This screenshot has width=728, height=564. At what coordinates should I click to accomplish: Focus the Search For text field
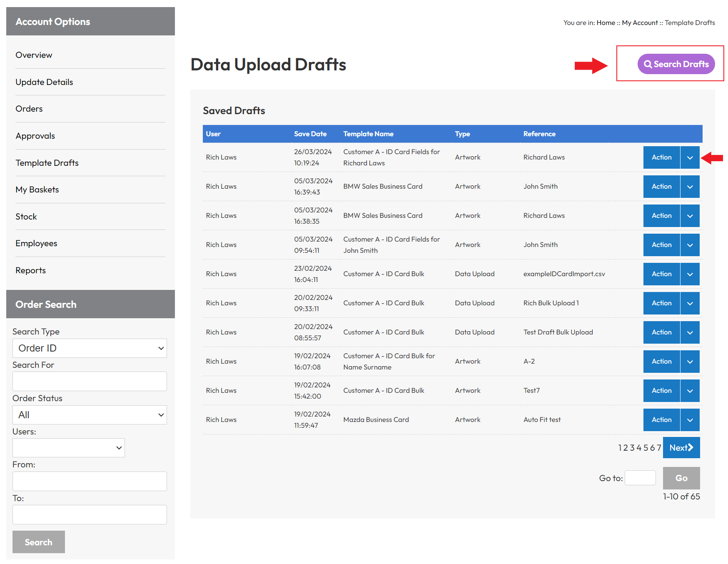click(x=90, y=382)
